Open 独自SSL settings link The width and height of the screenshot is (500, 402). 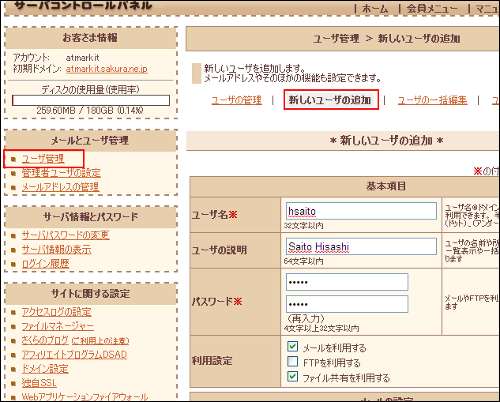[39, 383]
